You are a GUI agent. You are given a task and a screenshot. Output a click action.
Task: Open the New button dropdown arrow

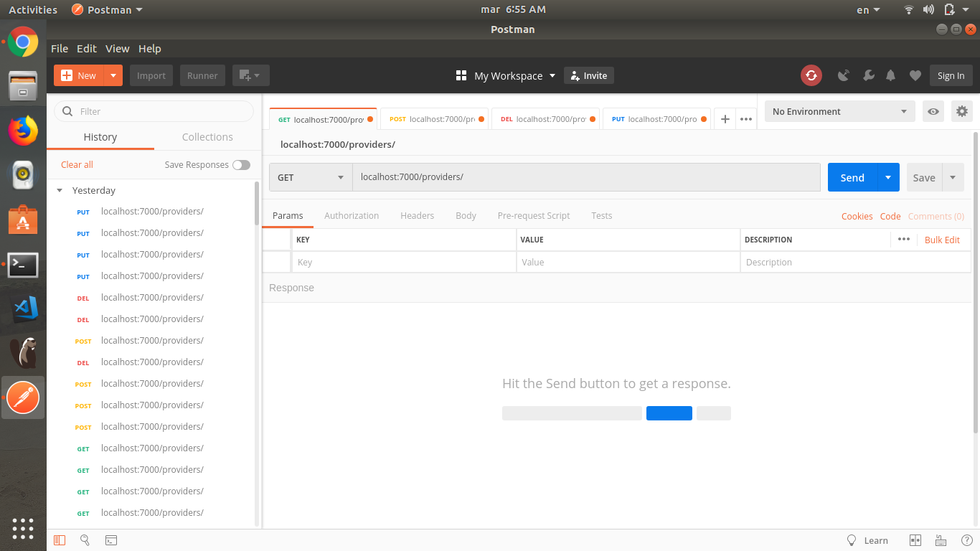[x=113, y=75]
